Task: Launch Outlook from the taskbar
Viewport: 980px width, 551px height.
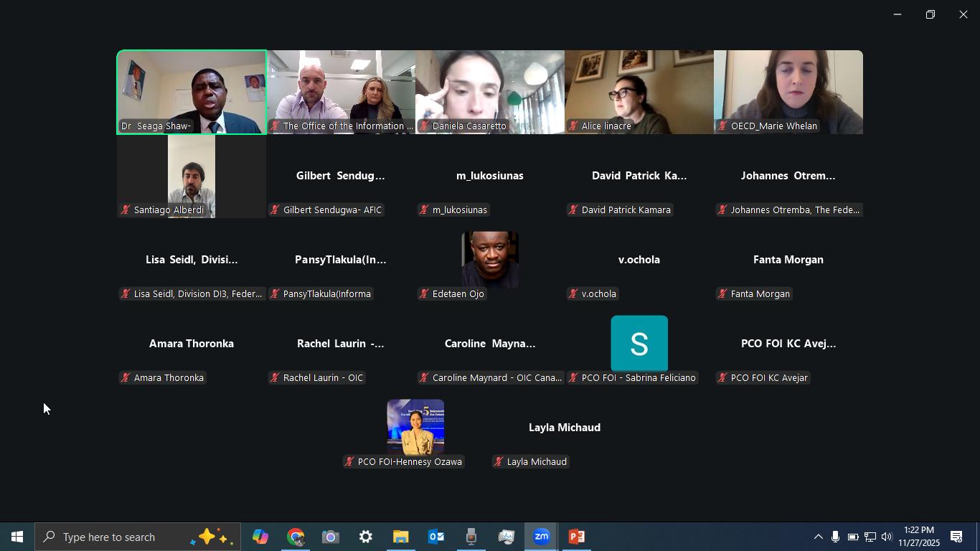Action: (436, 537)
